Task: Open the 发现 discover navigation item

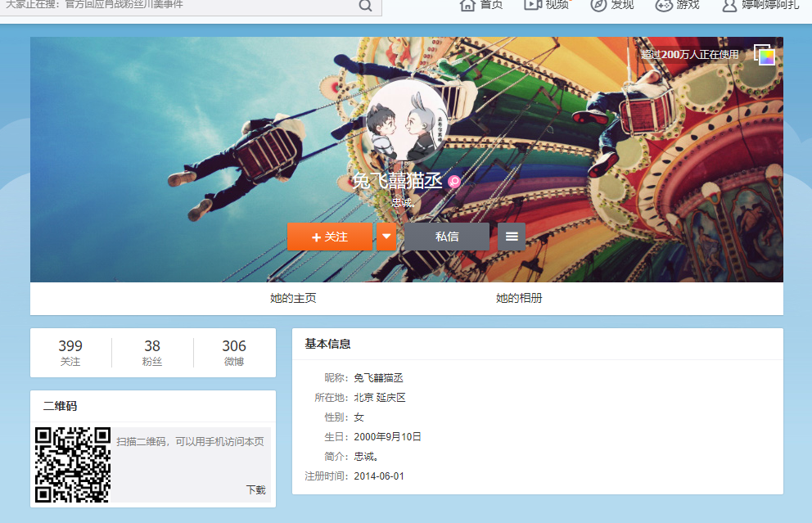Action: [612, 5]
